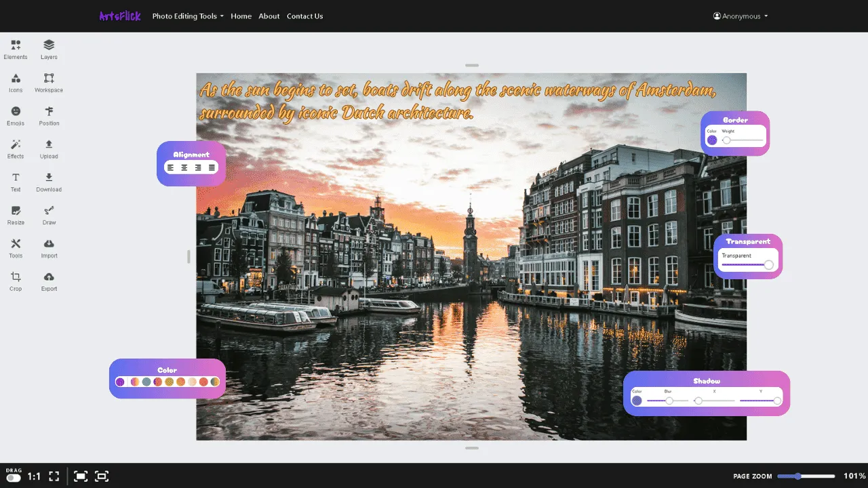Adjust the Transparent slider
The image size is (868, 488).
(747, 265)
